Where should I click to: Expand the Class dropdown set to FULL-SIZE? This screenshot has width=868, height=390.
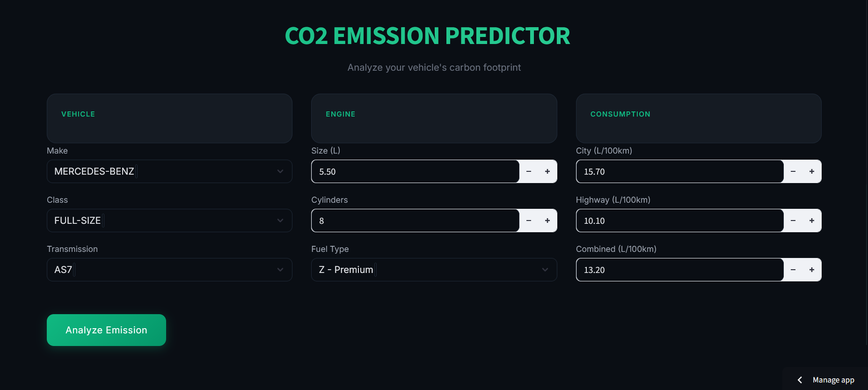coord(169,221)
